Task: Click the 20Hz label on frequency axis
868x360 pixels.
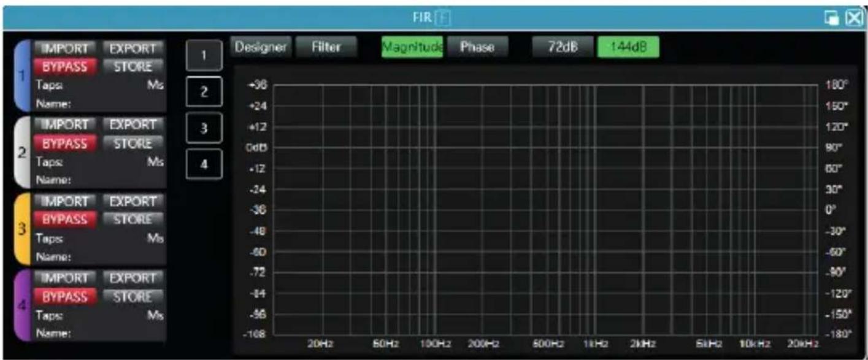Action: (x=319, y=343)
